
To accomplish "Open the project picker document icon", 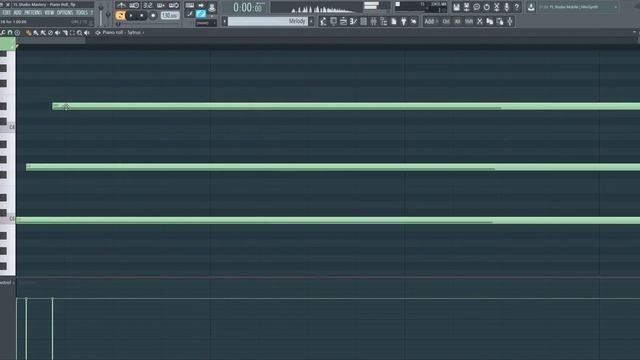I will coord(393,21).
